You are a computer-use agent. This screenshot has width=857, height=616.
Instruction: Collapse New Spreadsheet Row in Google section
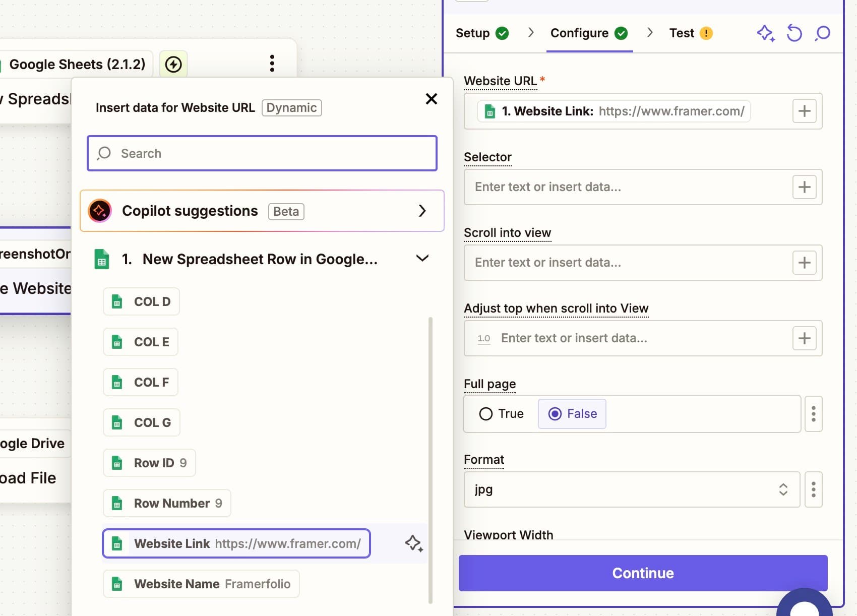point(422,259)
